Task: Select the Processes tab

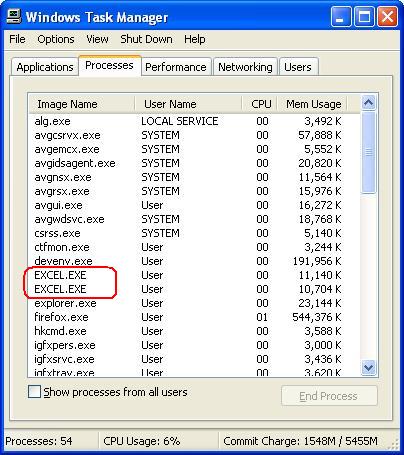Action: tap(109, 65)
